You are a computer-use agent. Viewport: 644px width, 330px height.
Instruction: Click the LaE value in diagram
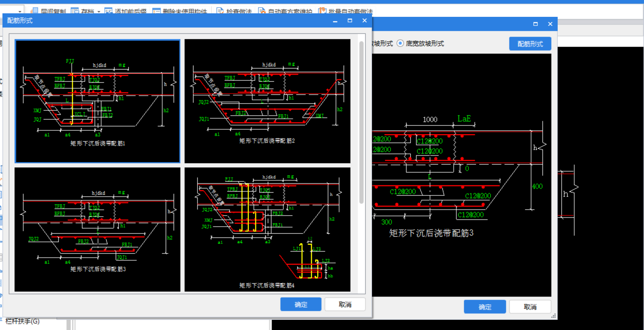click(x=464, y=119)
